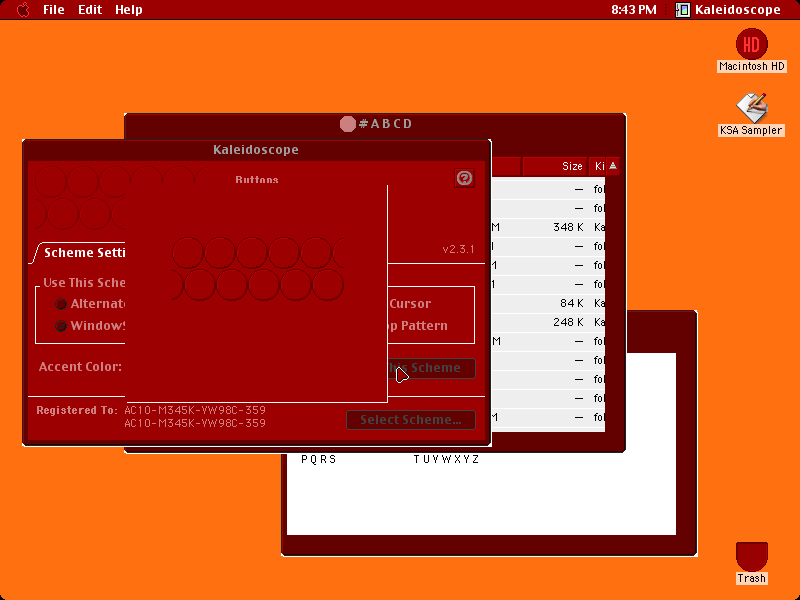Screen dimensions: 800x600
Task: Click the TUVWXYZ text in back window
Action: tap(446, 459)
